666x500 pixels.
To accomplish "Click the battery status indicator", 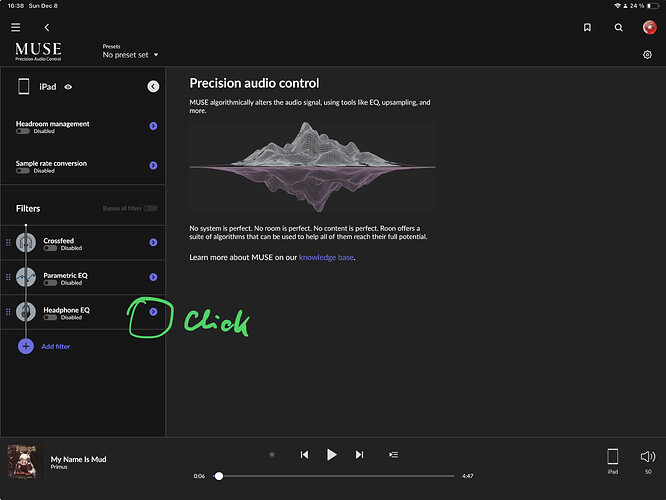I will pyautogui.click(x=653, y=6).
